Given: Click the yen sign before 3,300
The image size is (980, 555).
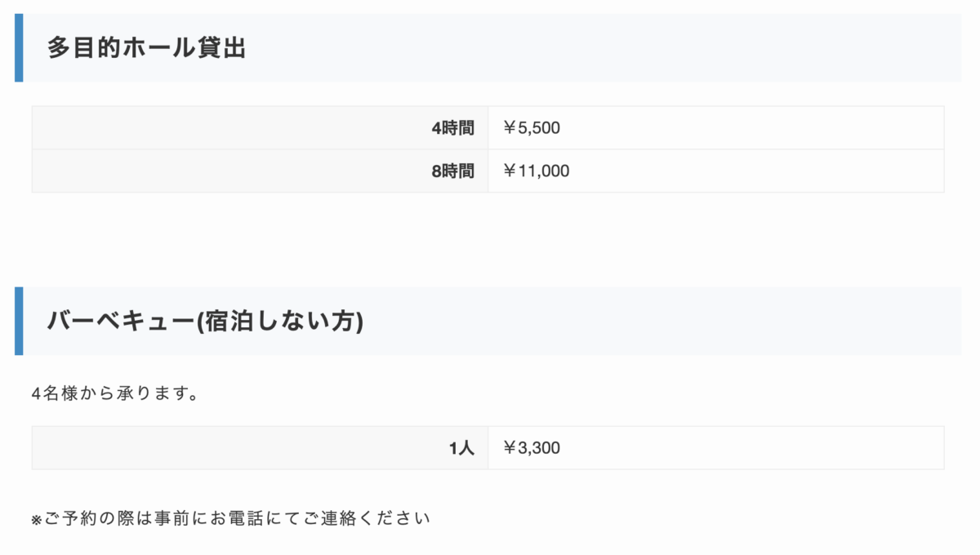Looking at the screenshot, I should click(510, 448).
